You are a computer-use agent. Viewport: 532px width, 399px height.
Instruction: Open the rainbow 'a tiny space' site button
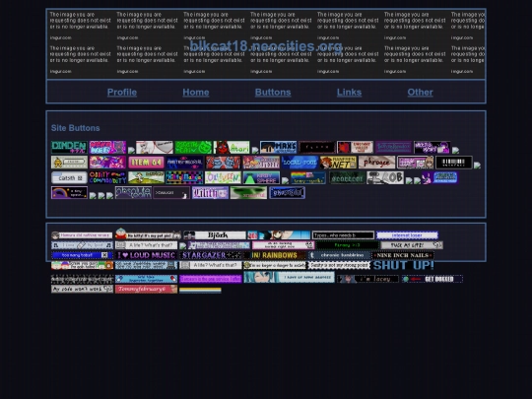coord(69,193)
